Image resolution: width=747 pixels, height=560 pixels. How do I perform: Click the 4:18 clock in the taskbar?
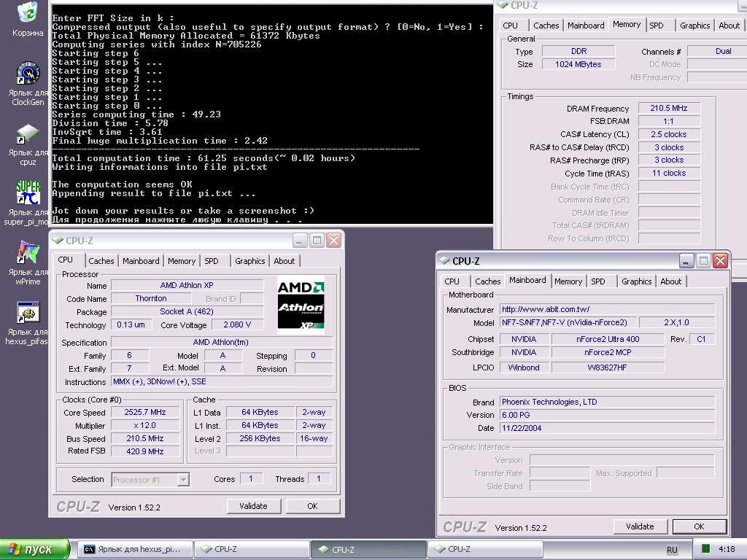pyautogui.click(x=727, y=549)
